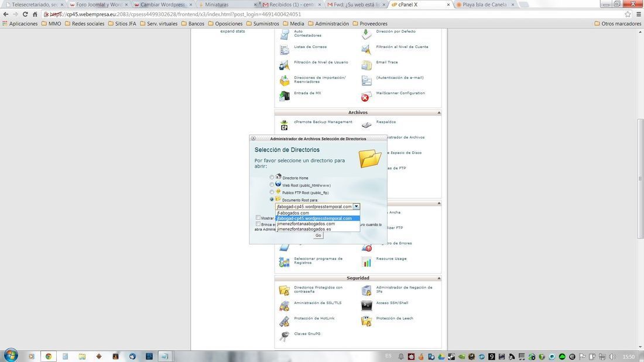Choose jfabogad-cp45.wordpresstemporal.com option in list
644x362 pixels.
[318, 218]
